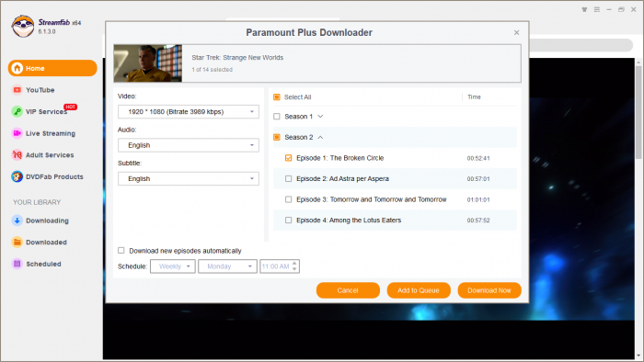Click the YouTube sidebar icon
Image resolution: width=644 pixels, height=362 pixels.
point(17,90)
